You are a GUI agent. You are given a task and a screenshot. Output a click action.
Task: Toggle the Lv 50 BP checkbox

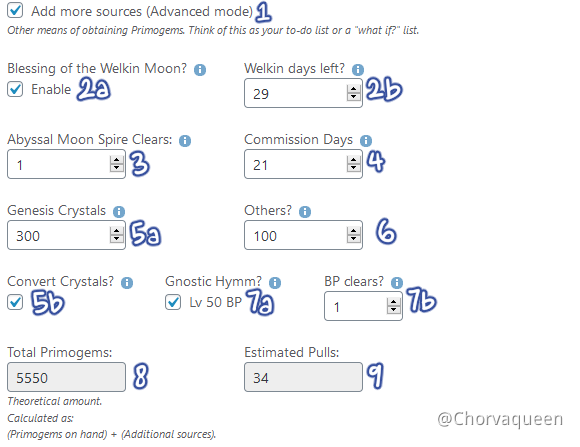173,302
